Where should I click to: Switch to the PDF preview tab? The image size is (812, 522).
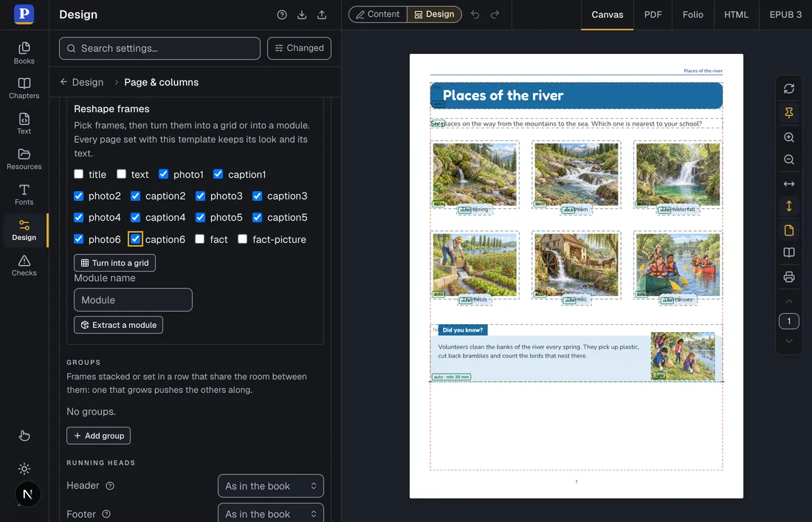[x=653, y=15]
